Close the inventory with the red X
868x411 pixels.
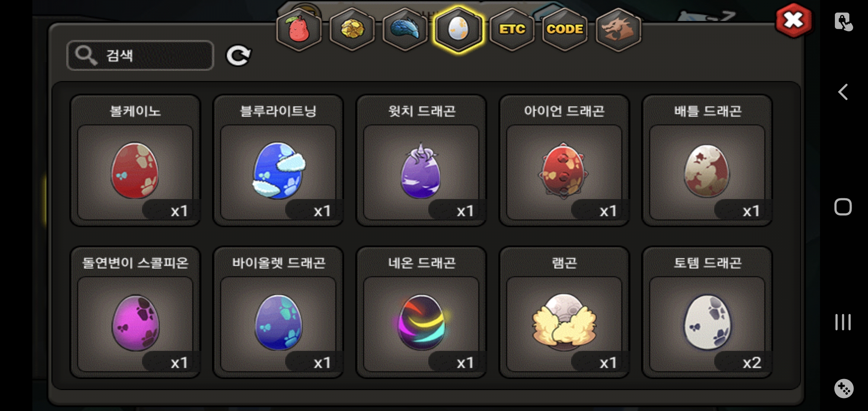[x=793, y=20]
